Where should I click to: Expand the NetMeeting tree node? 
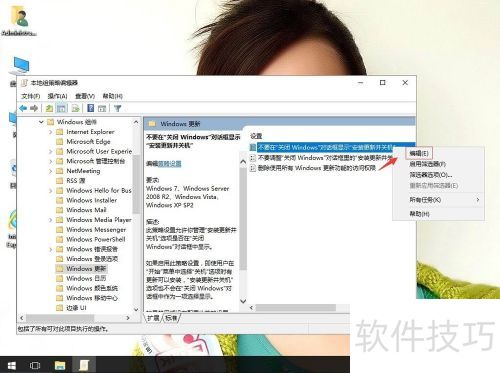point(50,171)
